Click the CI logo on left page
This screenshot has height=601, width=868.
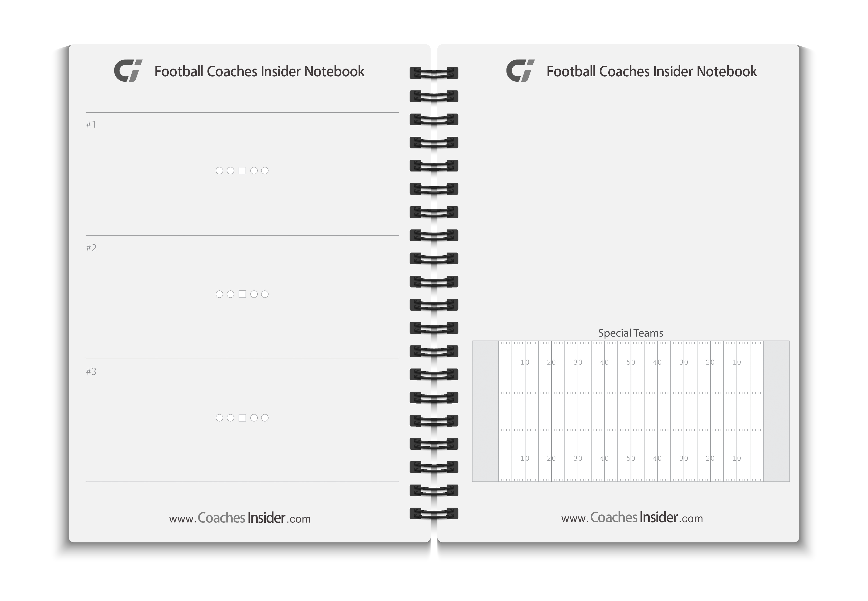(x=128, y=70)
